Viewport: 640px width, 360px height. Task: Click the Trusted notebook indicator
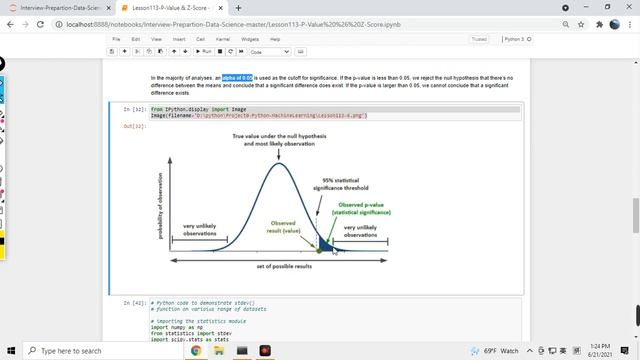(x=479, y=39)
